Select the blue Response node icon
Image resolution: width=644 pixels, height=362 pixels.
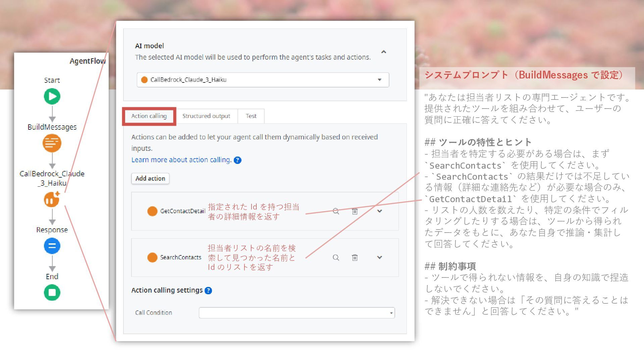click(x=52, y=246)
